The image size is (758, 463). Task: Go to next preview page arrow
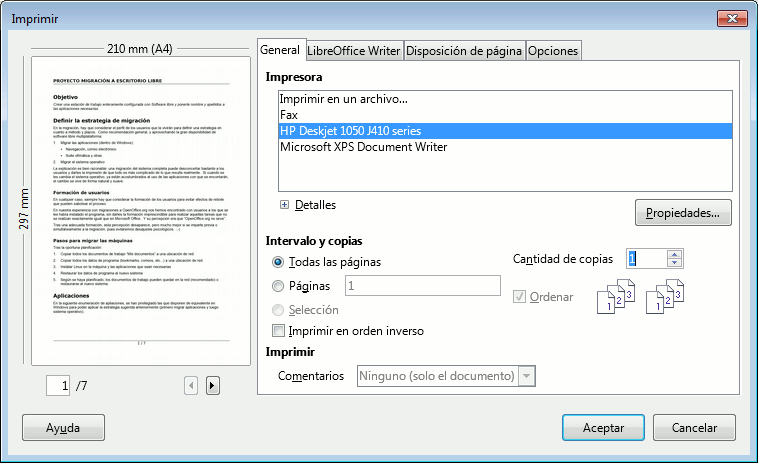coord(212,385)
